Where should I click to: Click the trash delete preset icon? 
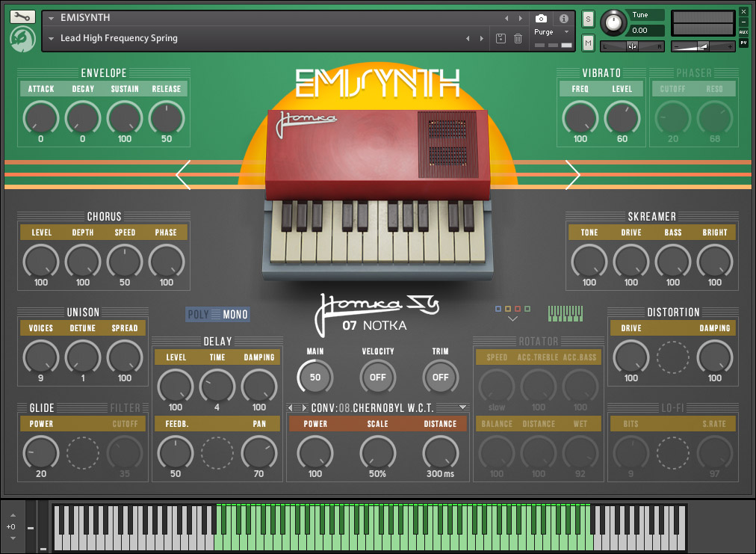518,38
